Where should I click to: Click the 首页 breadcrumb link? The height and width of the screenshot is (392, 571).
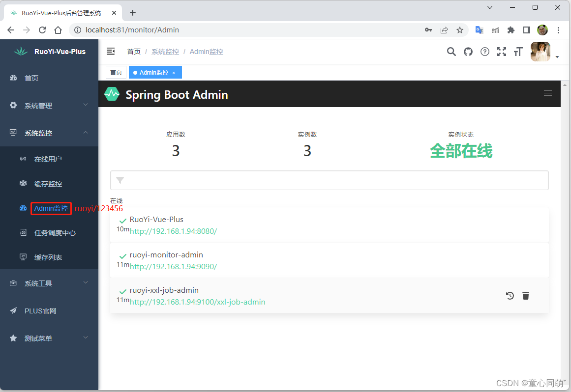click(134, 52)
